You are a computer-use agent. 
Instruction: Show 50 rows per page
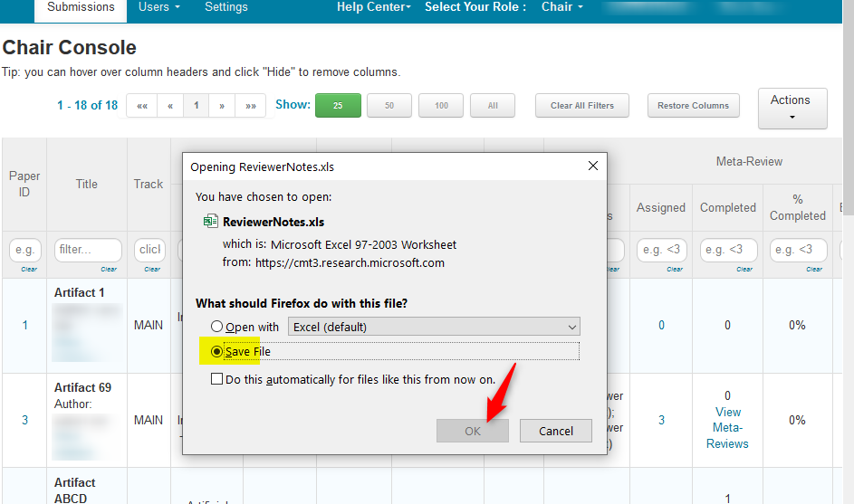[389, 106]
